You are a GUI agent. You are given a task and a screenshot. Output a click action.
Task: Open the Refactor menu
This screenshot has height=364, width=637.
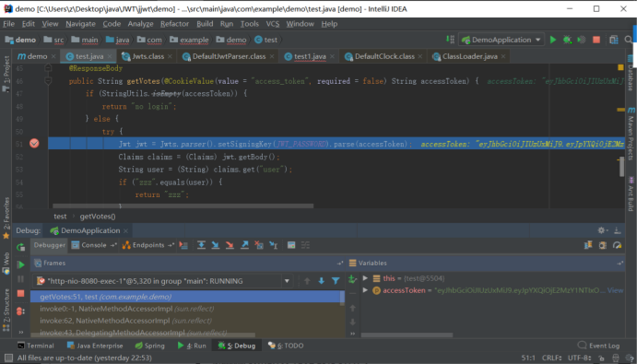(x=174, y=24)
